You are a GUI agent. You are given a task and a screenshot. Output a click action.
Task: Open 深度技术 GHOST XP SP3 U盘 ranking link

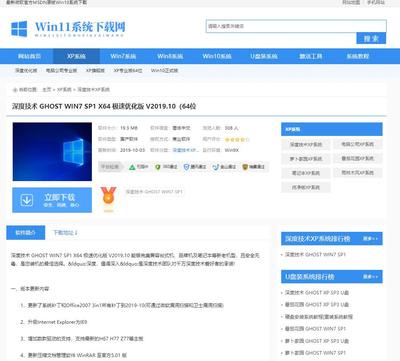tap(317, 292)
